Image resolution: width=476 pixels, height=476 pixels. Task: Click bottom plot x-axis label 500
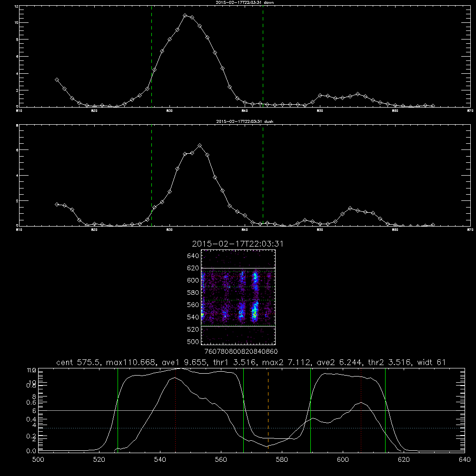pyautogui.click(x=38, y=460)
